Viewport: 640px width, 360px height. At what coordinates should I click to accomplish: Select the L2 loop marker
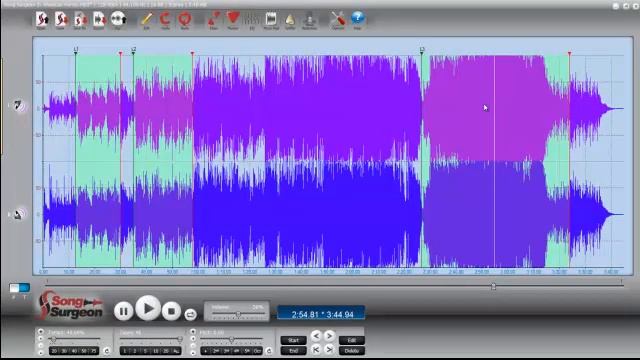coord(133,50)
